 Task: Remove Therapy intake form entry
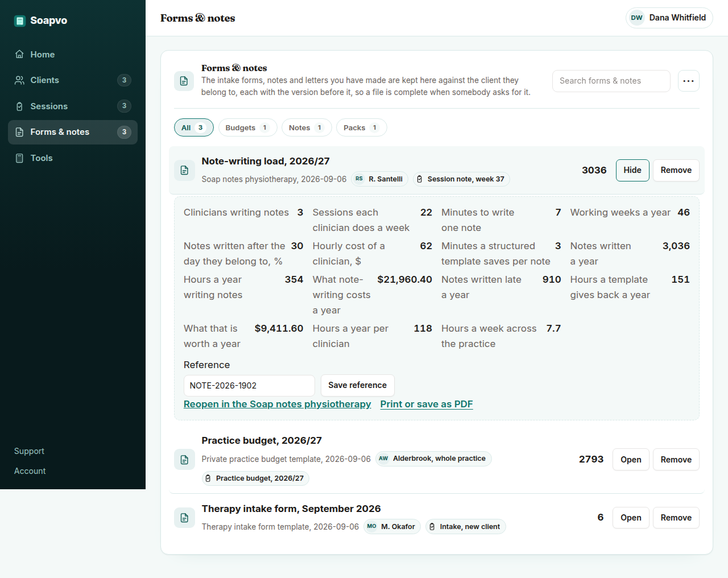coord(676,518)
